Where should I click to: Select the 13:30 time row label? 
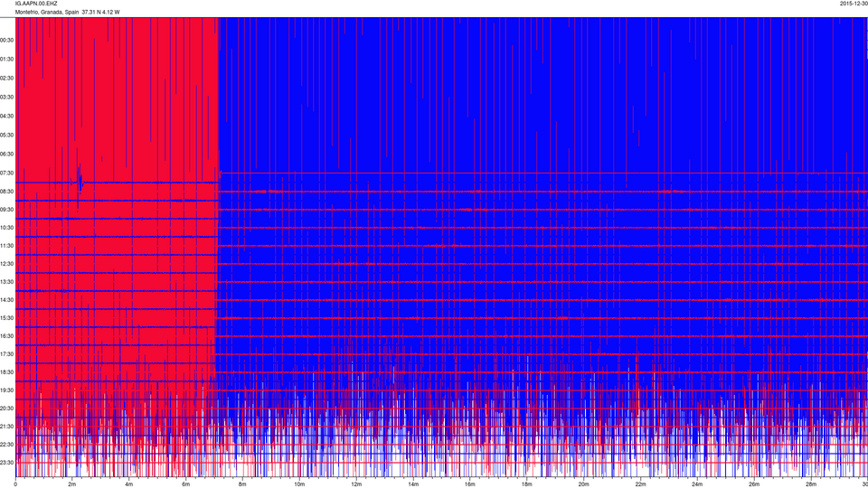click(x=6, y=282)
